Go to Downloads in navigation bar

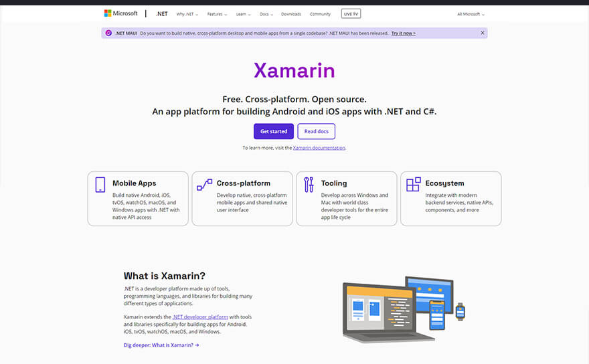point(291,14)
